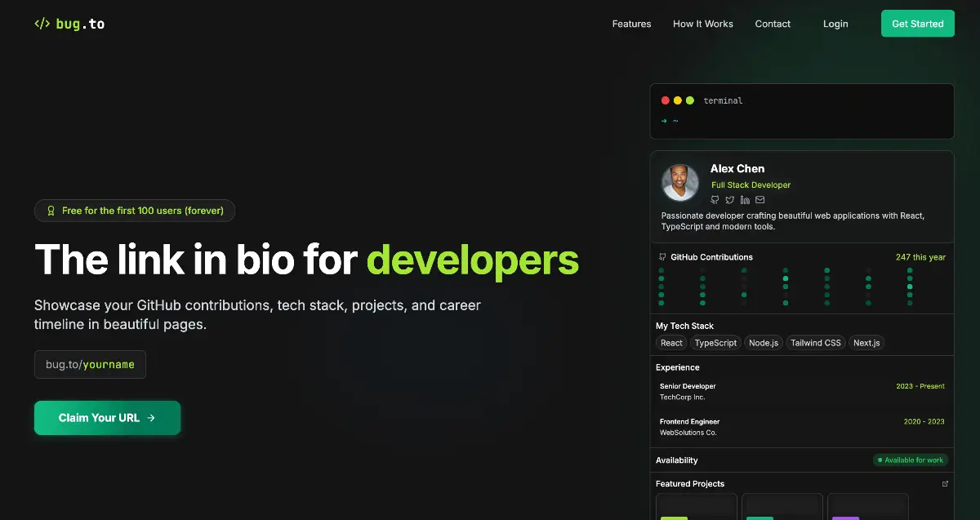Click Alex Chen's email envelope icon

coord(760,200)
